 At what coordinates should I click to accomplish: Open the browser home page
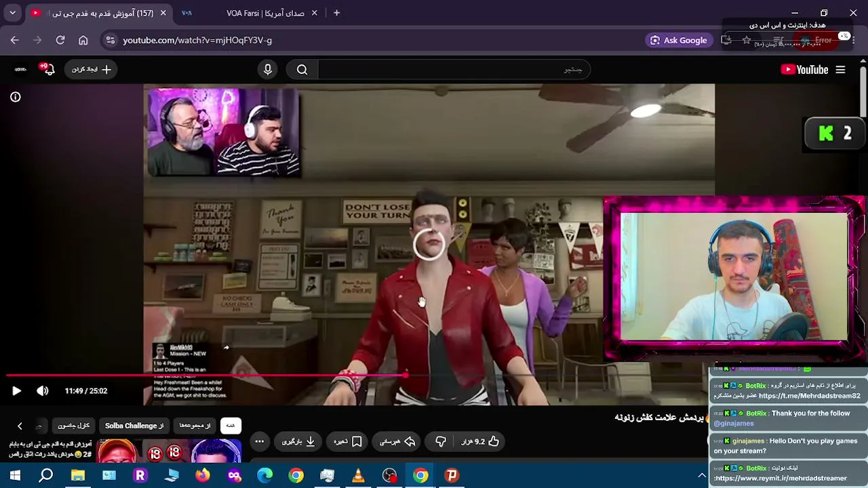(83, 40)
